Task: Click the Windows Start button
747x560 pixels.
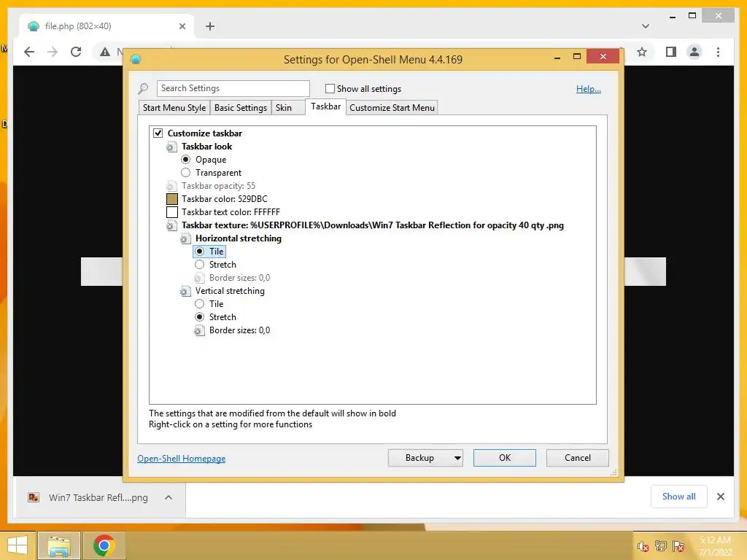Action: point(18,545)
